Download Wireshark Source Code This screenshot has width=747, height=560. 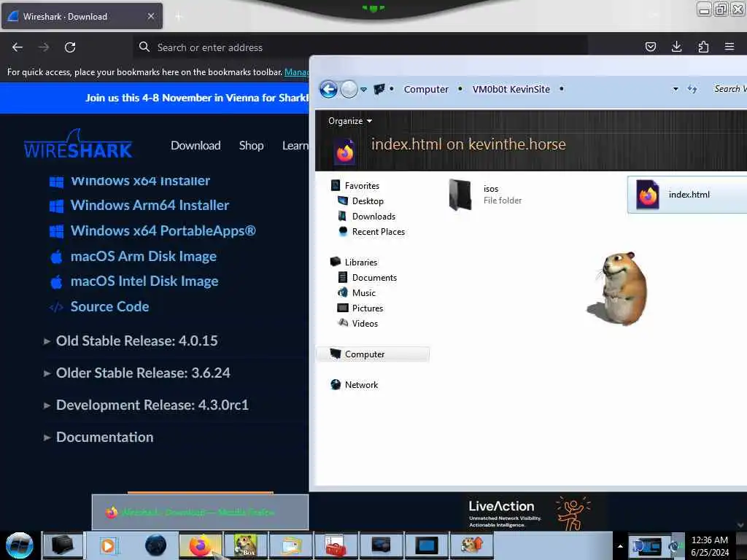109,306
